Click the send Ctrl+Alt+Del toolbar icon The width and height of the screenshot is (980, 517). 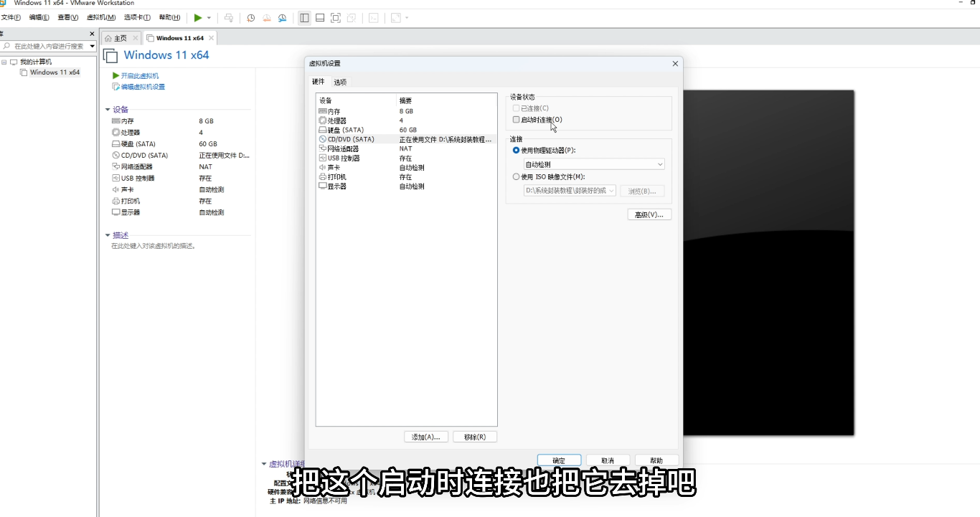tap(229, 17)
